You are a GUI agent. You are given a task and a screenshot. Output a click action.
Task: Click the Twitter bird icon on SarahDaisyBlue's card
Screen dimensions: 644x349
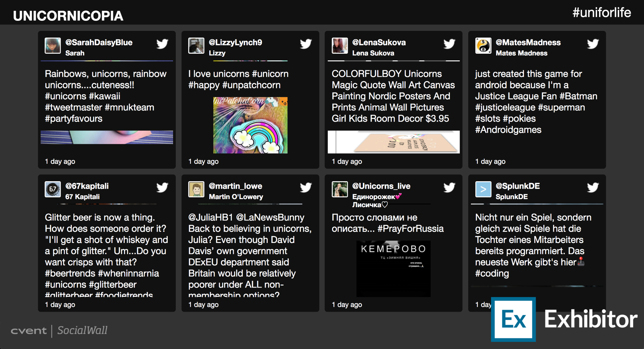tap(162, 44)
